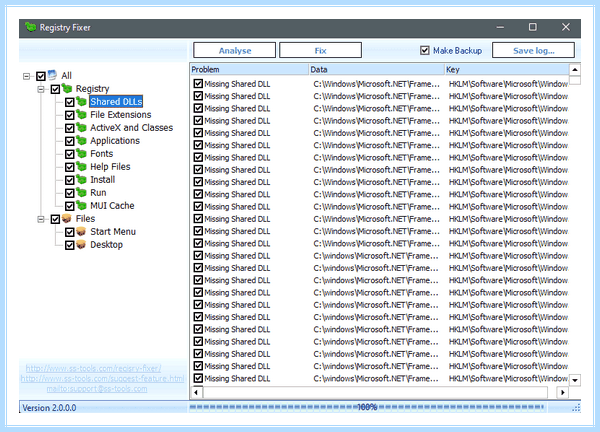Open the suggest-feature.html link
The height and width of the screenshot is (432, 600).
tap(102, 378)
